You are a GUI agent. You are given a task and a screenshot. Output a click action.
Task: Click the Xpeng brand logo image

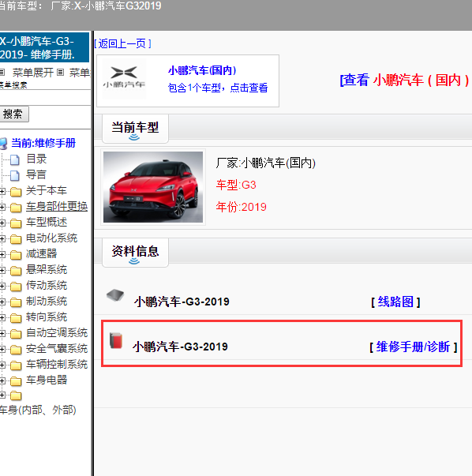(x=124, y=78)
